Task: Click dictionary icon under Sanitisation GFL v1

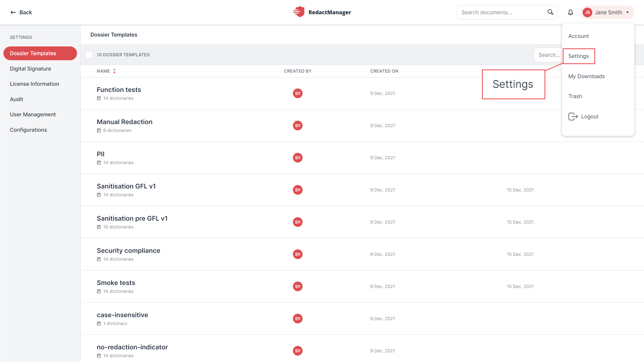Action: point(99,195)
